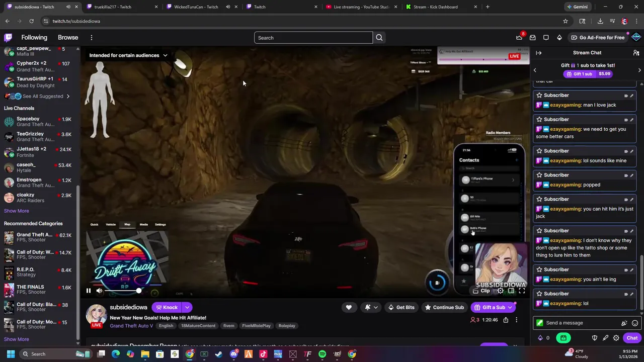Image resolution: width=644 pixels, height=362 pixels.
Task: Mute the stream player volume
Action: tap(99, 291)
